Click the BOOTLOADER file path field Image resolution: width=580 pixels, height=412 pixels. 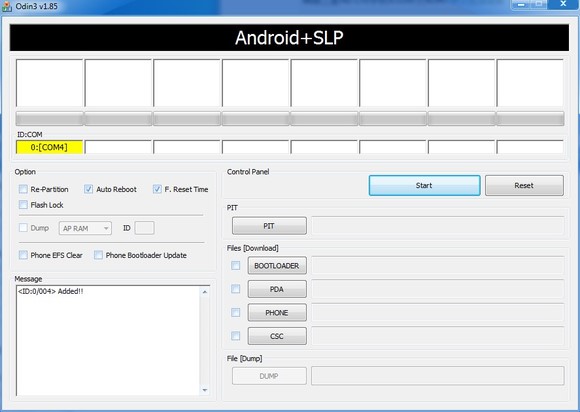tap(438, 266)
